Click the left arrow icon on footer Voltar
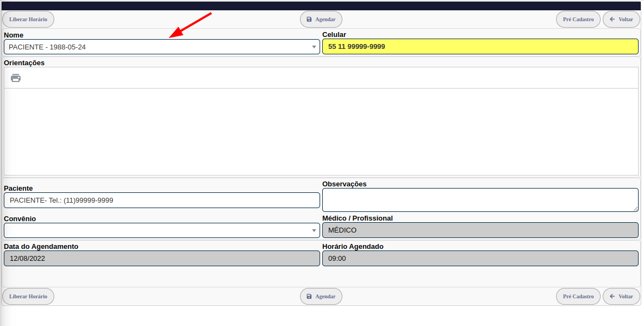644x326 pixels. (613, 297)
